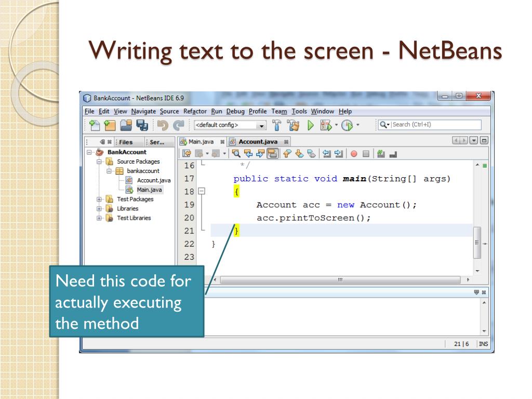Click the Find Selection magnifier icon
532x399 pixels.
point(236,154)
